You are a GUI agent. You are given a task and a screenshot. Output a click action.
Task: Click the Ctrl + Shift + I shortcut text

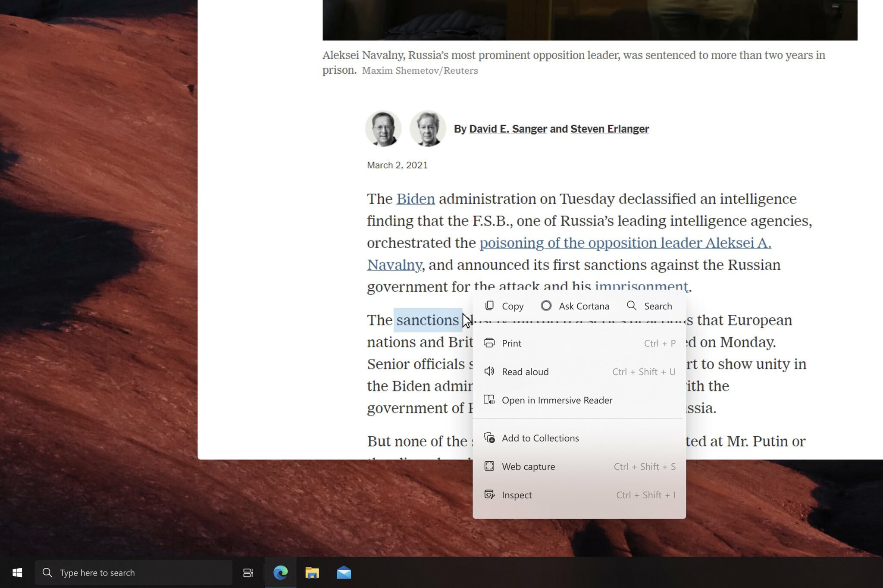(646, 495)
